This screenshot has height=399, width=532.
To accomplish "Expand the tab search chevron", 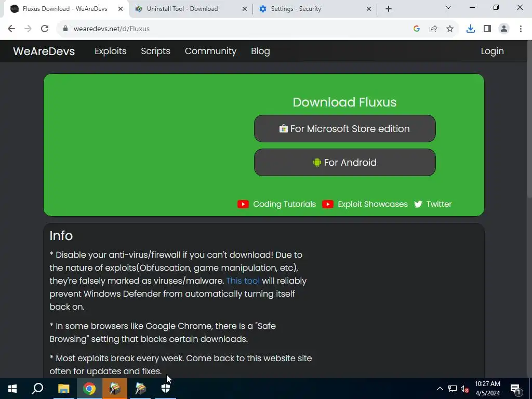I will 448,7.
